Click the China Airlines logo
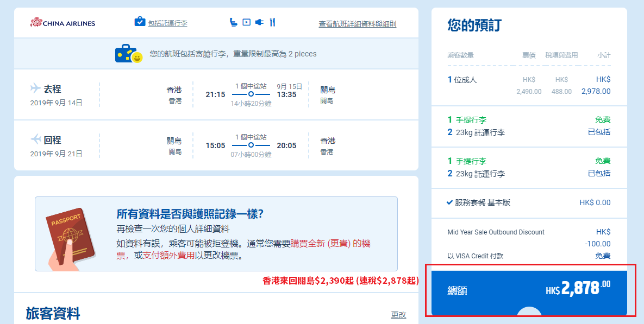 63,23
